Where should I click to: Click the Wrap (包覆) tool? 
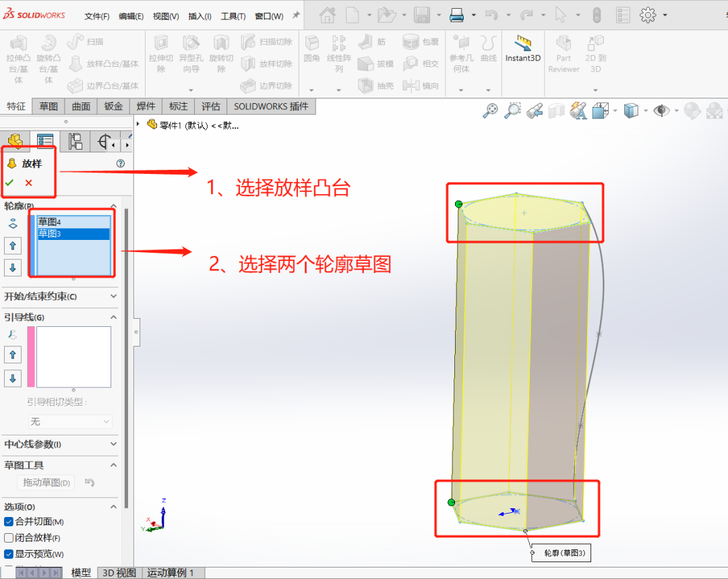[421, 42]
